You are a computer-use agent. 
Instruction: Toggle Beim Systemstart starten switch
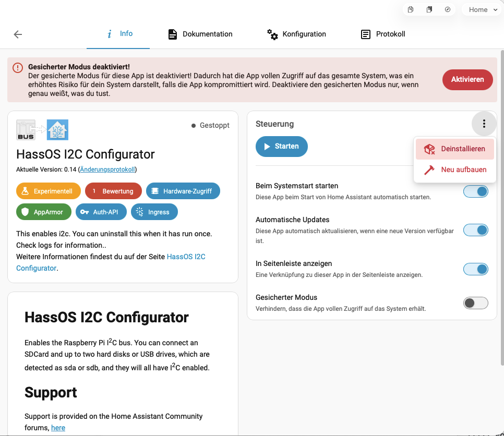tap(476, 191)
